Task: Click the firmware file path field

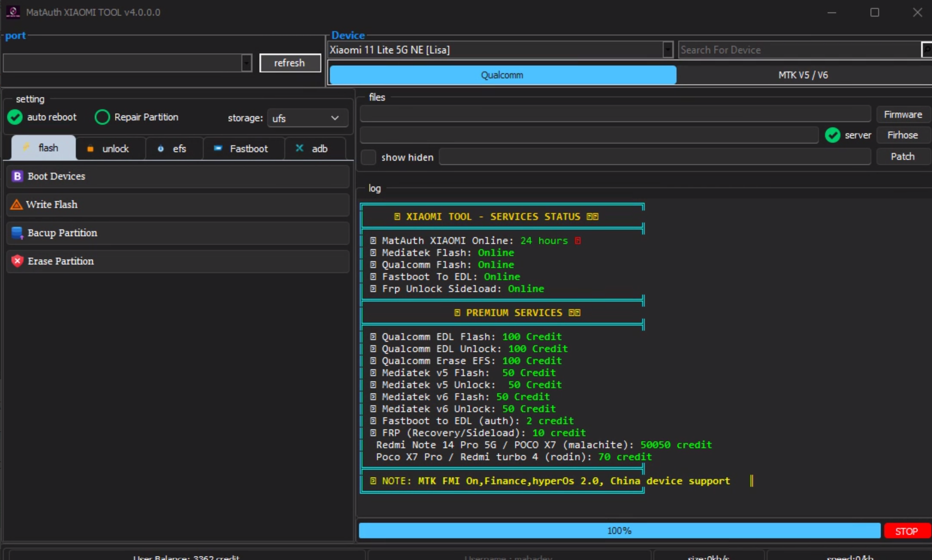Action: click(616, 114)
